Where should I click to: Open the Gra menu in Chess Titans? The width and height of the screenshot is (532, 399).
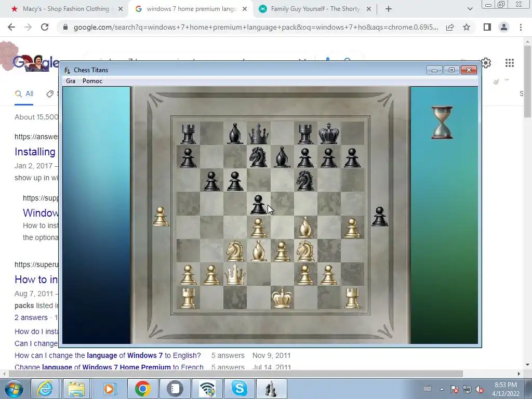[x=71, y=81]
